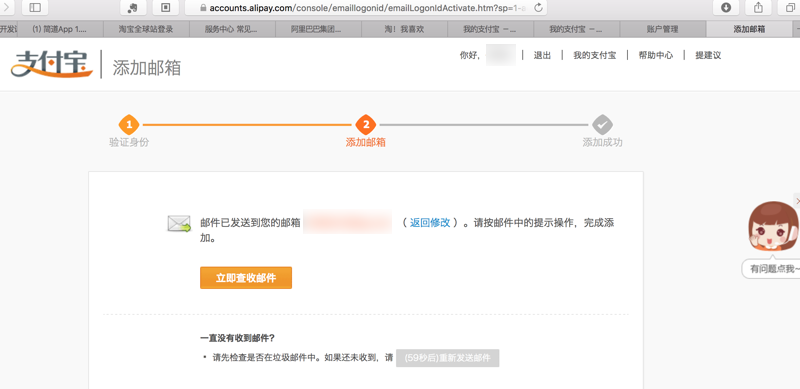Click the 添加成功 step label
The height and width of the screenshot is (389, 800).
point(603,142)
